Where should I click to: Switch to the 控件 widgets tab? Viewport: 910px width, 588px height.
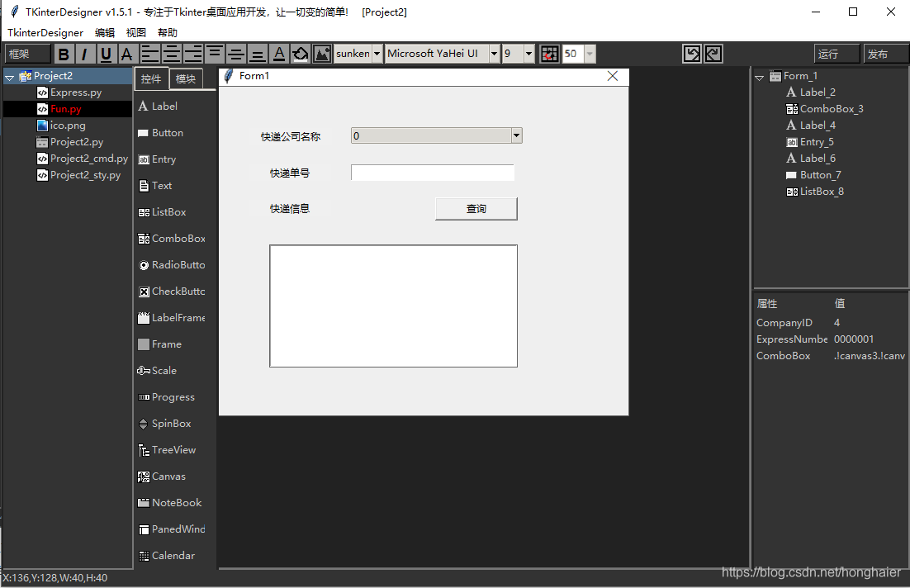point(151,79)
